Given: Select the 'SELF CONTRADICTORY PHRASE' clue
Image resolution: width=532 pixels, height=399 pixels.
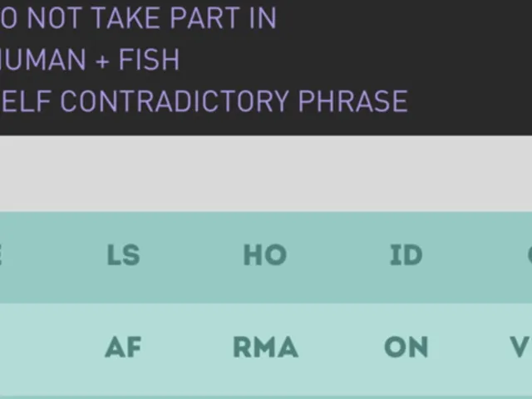Looking at the screenshot, I should click(x=204, y=101).
